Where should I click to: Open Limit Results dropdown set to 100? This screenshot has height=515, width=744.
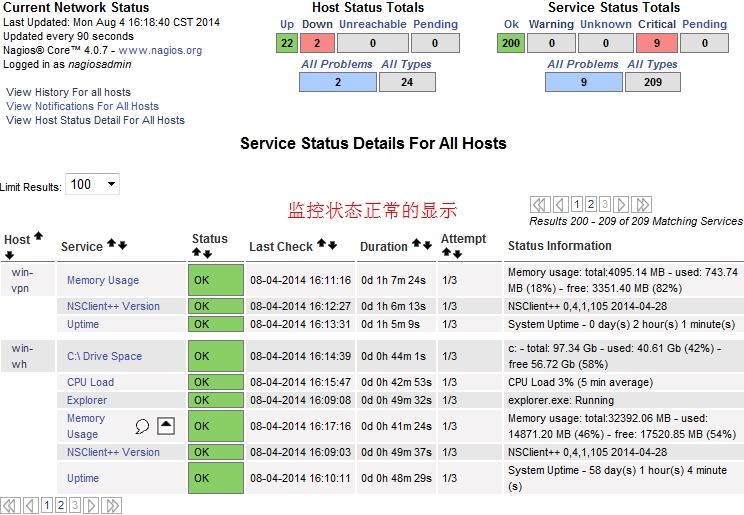coord(93,184)
